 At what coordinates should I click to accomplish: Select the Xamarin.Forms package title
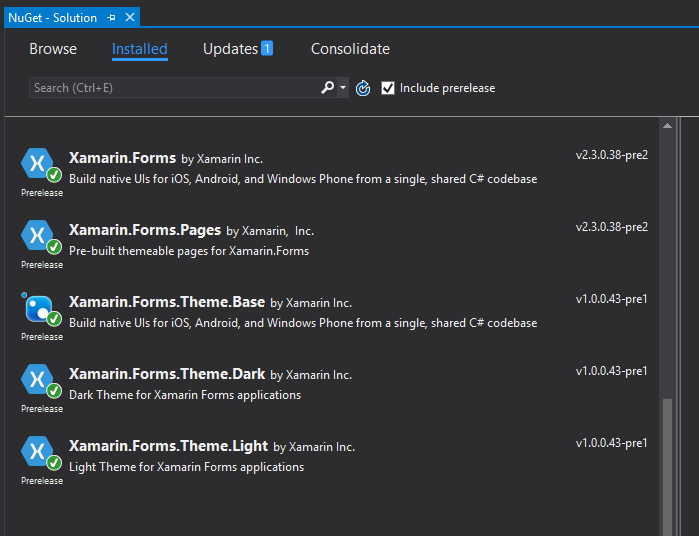(x=123, y=158)
